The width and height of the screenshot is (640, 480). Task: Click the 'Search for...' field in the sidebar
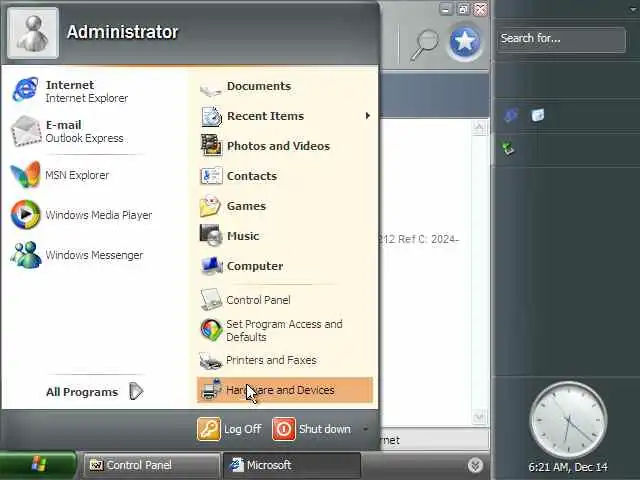[561, 39]
